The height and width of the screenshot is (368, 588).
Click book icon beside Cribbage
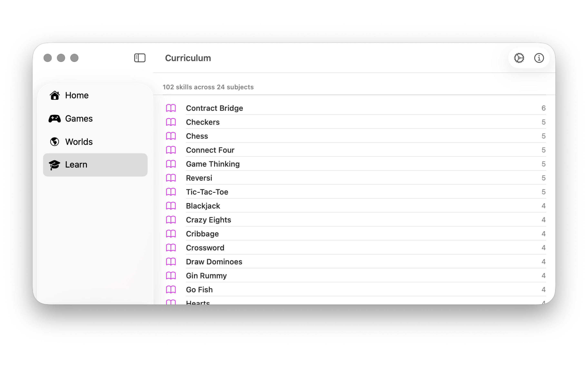click(171, 234)
